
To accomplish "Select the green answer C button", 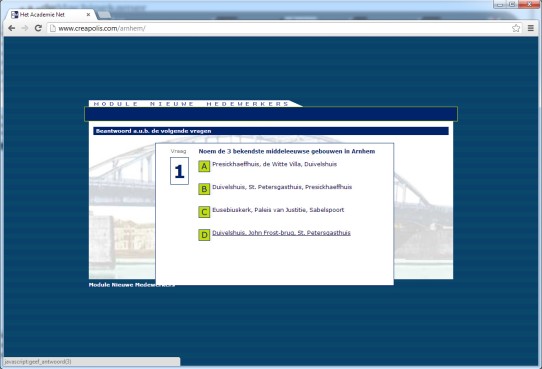I will pos(204,212).
